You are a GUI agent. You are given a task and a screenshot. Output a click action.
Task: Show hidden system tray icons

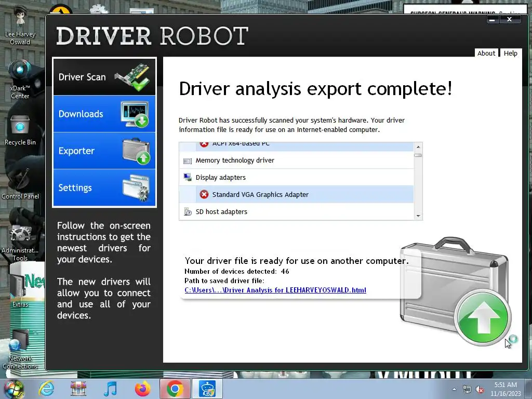click(x=454, y=389)
